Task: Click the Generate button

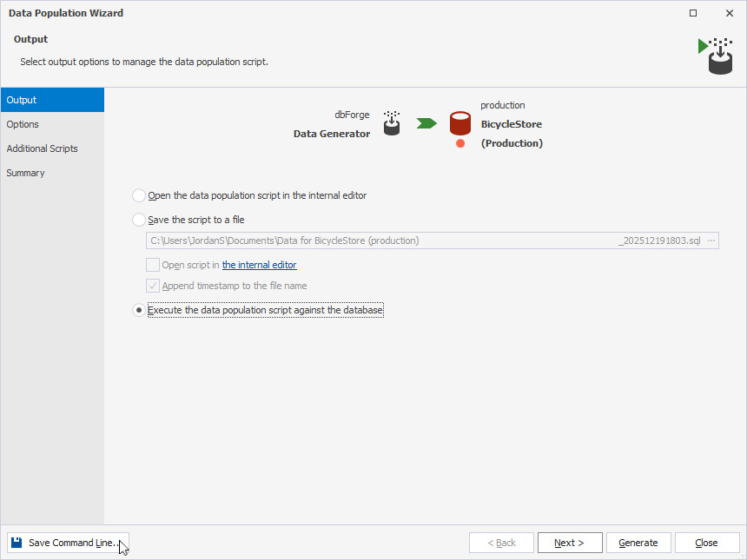Action: click(638, 543)
